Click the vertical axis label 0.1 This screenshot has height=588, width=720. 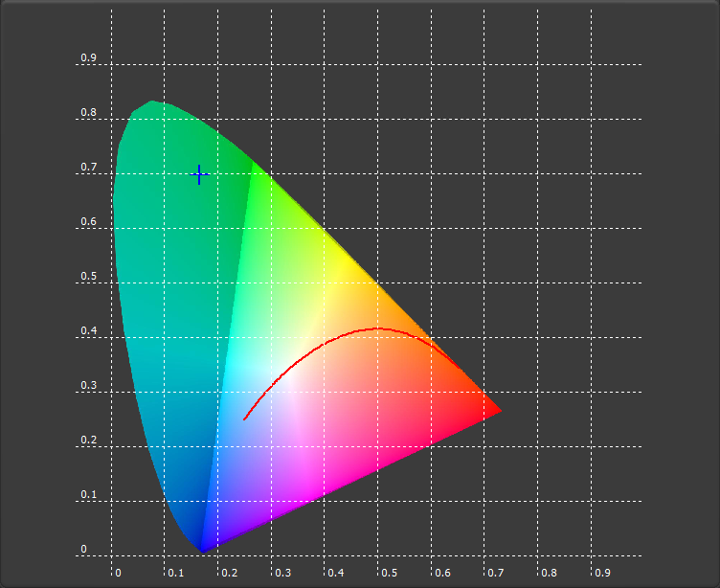[x=89, y=495]
